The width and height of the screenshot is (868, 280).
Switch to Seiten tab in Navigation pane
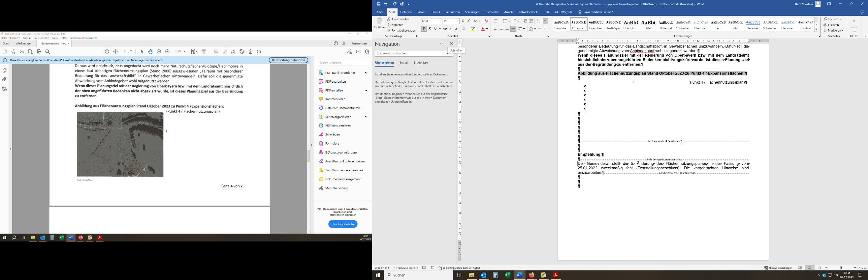click(404, 63)
